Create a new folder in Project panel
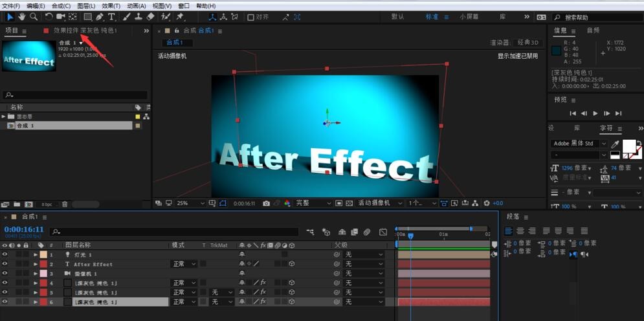 [x=17, y=204]
